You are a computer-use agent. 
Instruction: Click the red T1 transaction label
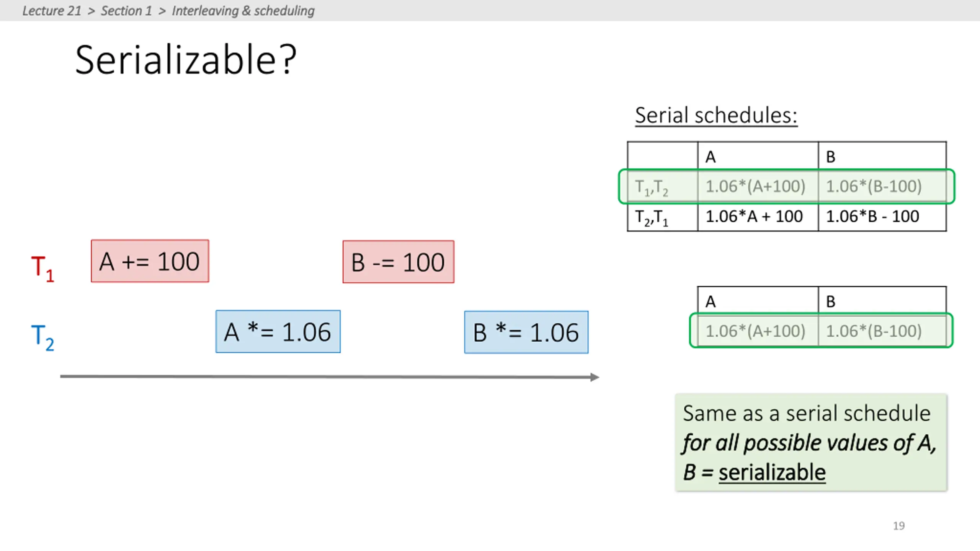click(x=43, y=269)
